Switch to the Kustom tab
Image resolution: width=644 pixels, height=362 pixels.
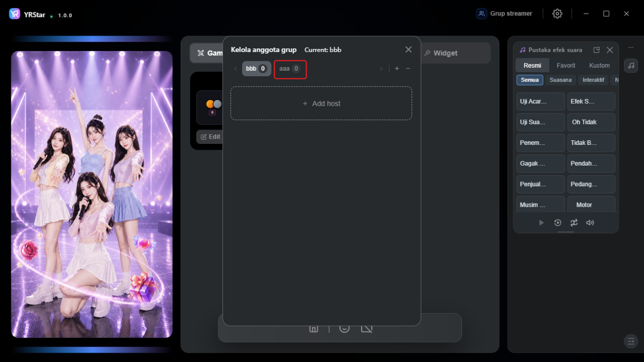tap(600, 65)
